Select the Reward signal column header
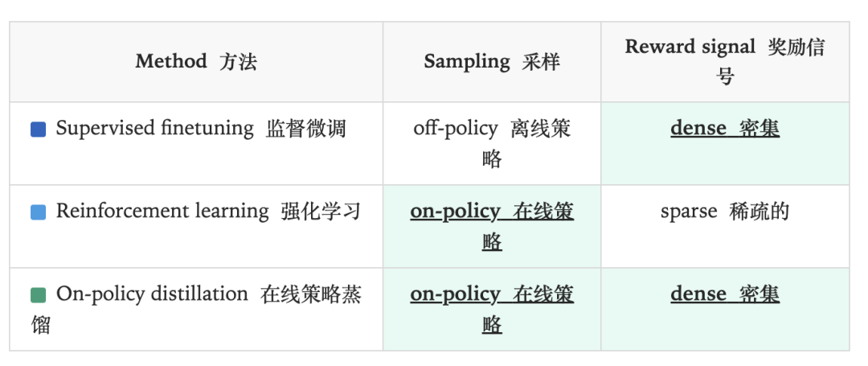Image resolution: width=868 pixels, height=366 pixels. (724, 61)
